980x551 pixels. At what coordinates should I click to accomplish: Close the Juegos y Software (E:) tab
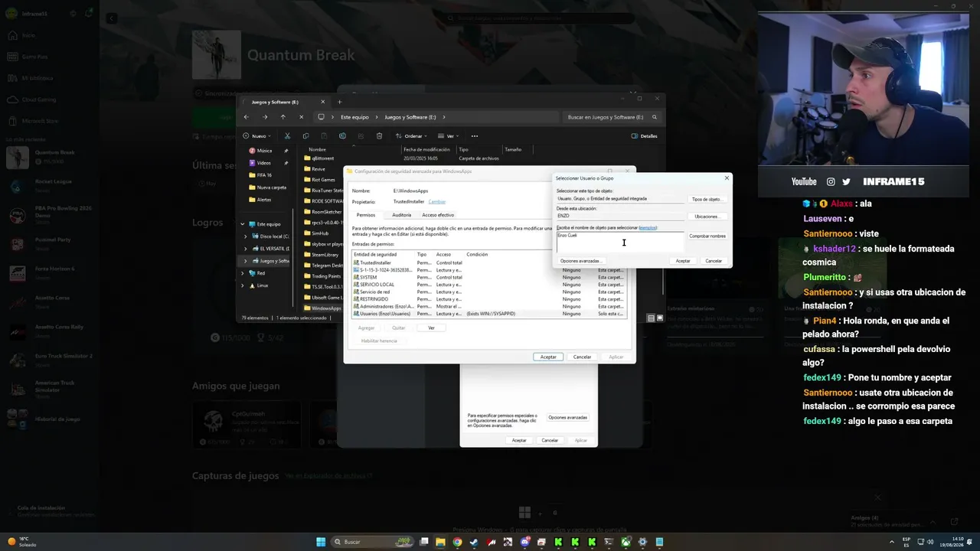[x=323, y=102]
